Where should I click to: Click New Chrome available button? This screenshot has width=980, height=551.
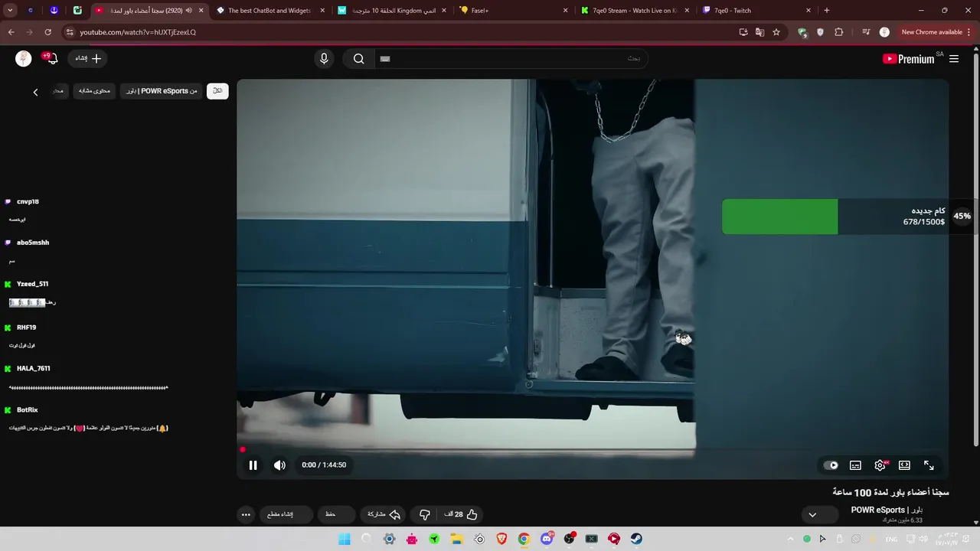tap(936, 32)
